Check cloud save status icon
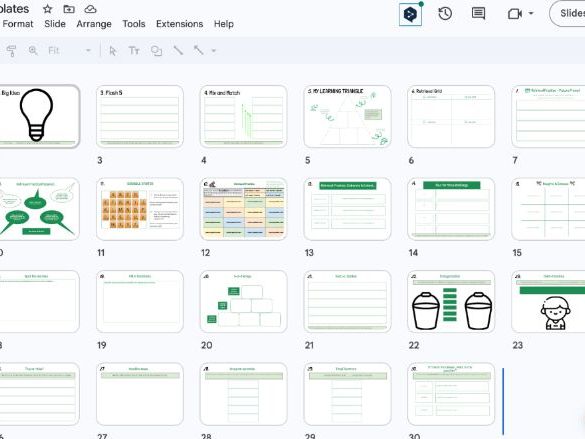Viewport: 585px width, 439px height. coord(90,9)
